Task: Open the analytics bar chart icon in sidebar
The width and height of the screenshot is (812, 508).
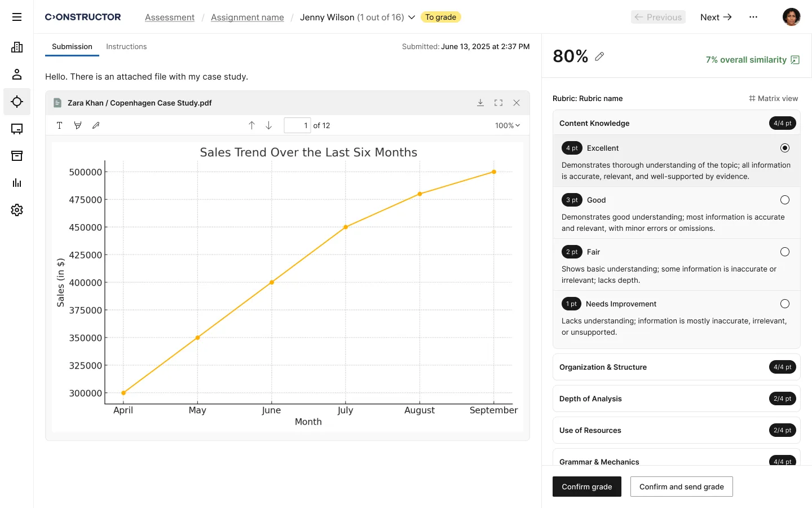Action: tap(17, 183)
